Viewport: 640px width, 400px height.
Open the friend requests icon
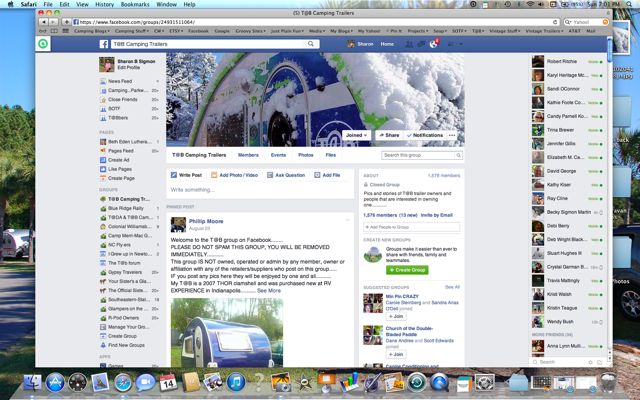click(409, 44)
